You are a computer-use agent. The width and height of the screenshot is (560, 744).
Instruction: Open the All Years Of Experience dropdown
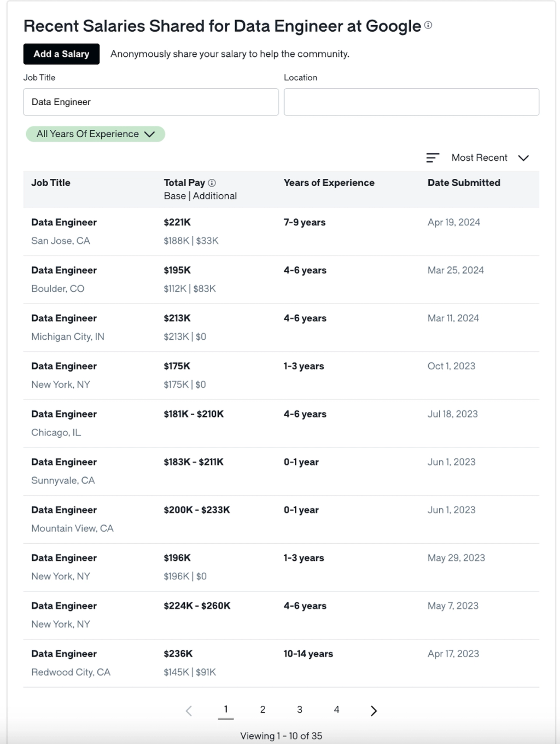pyautogui.click(x=95, y=133)
